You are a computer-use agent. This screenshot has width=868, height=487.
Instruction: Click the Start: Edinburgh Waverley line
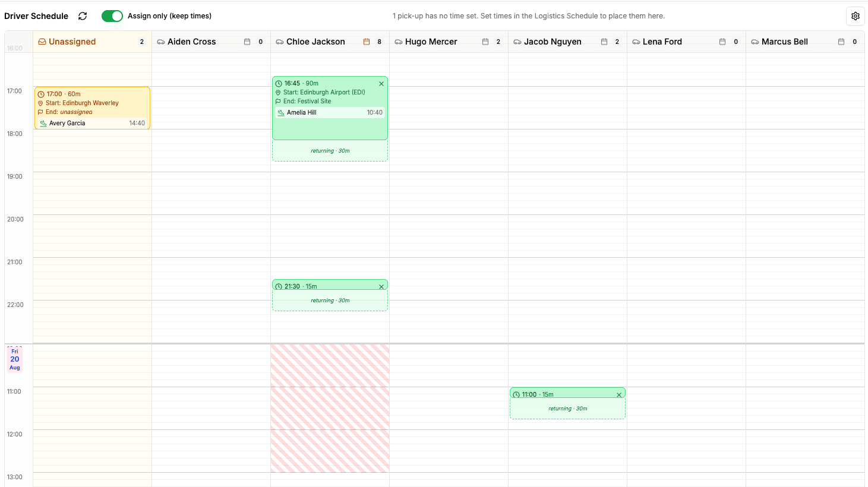click(78, 103)
